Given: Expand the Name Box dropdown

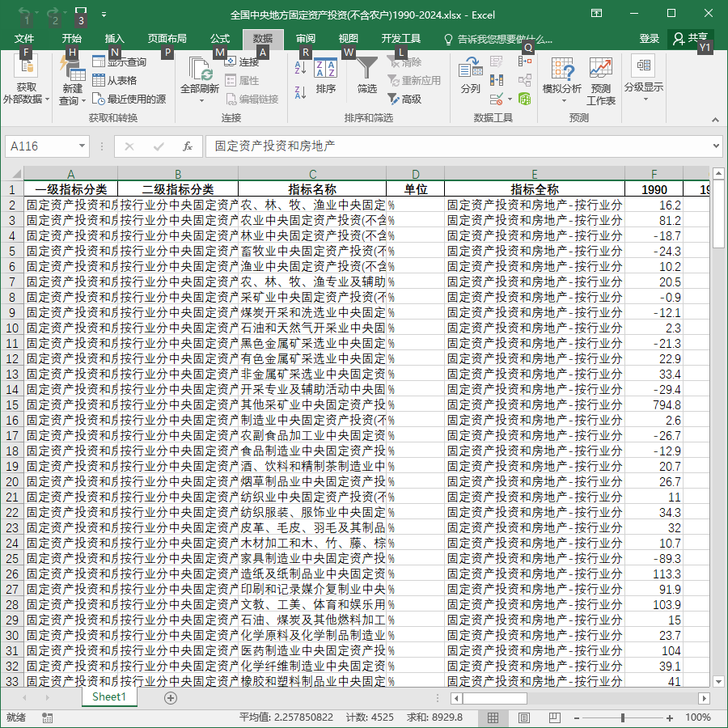Looking at the screenshot, I should click(82, 146).
